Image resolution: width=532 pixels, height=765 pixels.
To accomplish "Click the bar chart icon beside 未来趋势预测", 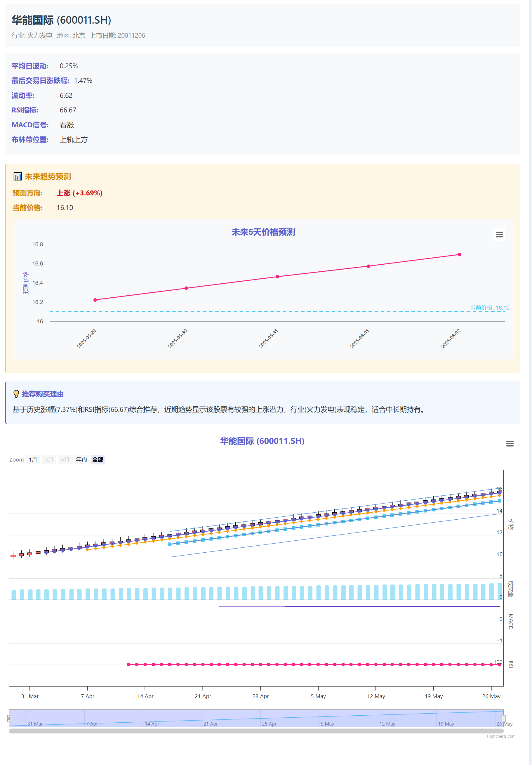I will pyautogui.click(x=17, y=176).
